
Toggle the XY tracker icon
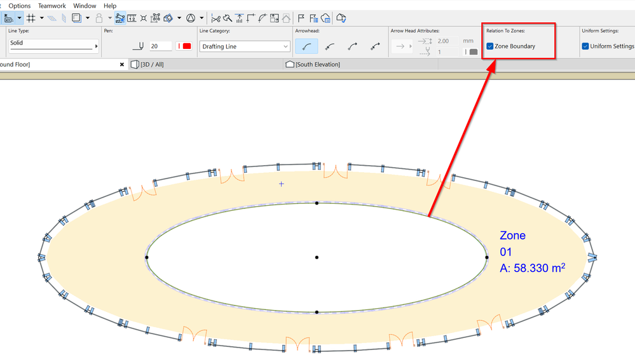click(8, 18)
